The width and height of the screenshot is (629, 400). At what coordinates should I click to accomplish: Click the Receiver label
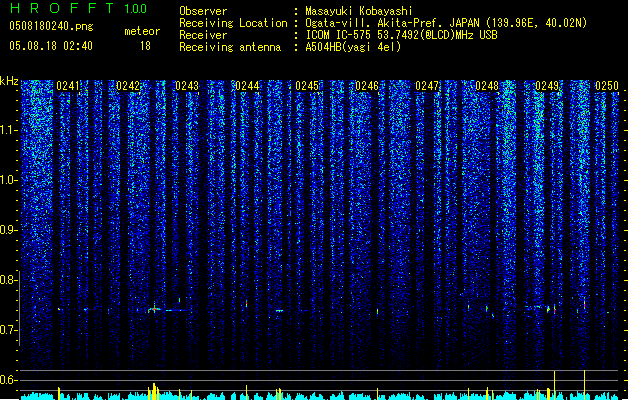click(203, 35)
